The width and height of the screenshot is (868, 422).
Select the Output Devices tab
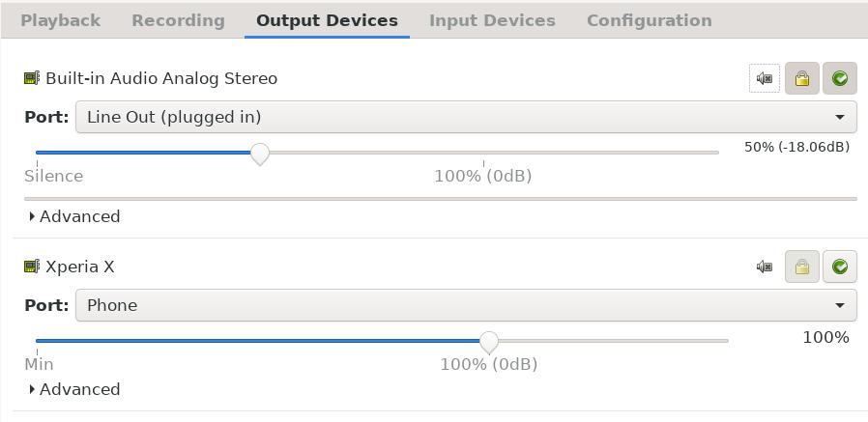(327, 20)
